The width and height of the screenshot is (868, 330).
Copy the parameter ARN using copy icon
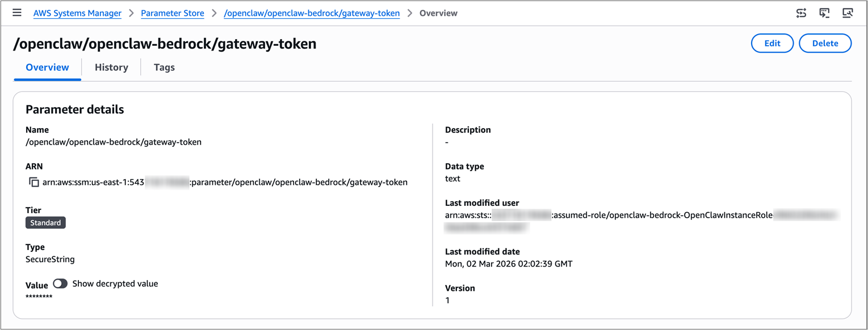[x=33, y=183]
